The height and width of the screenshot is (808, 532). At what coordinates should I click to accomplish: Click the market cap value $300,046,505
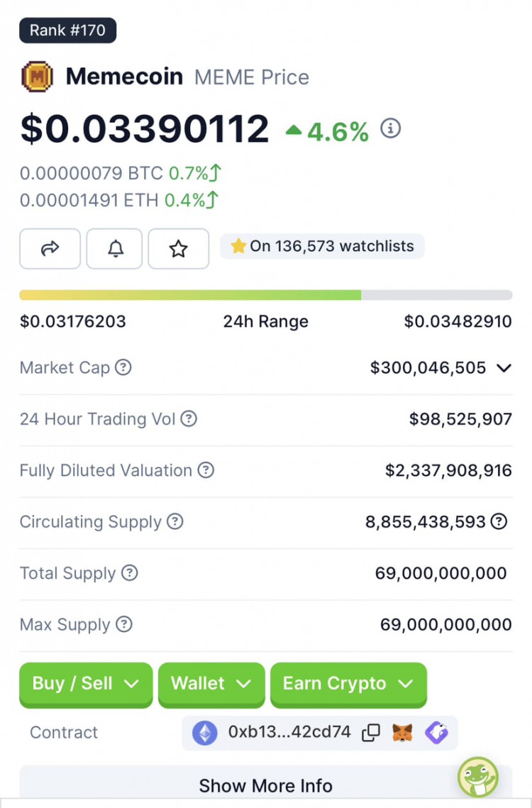coord(428,368)
